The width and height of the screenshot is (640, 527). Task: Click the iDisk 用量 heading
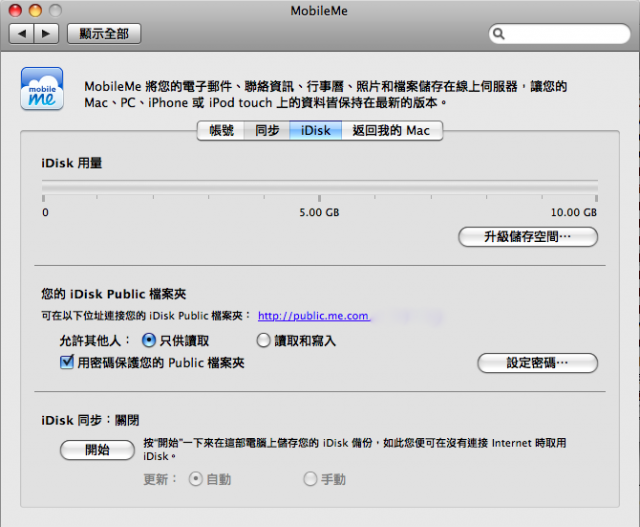click(71, 163)
